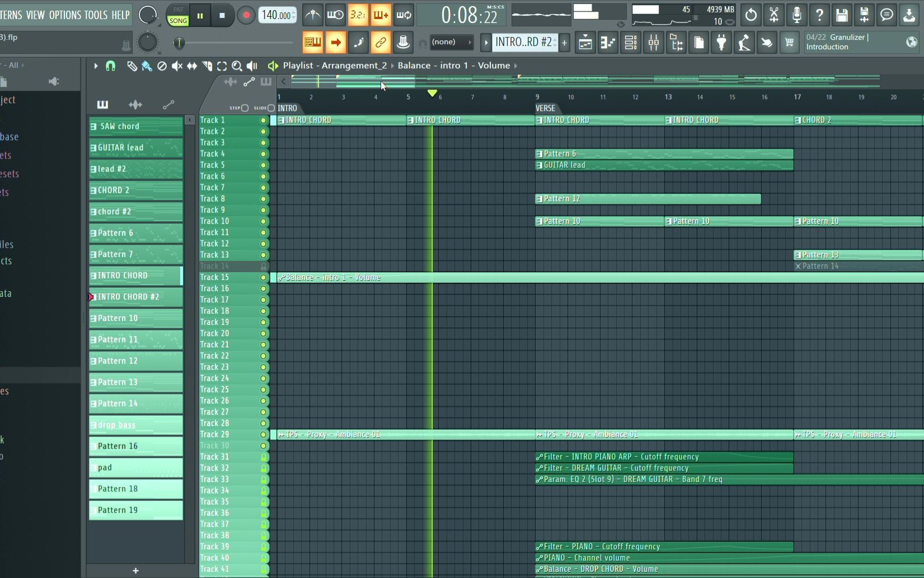Toggle loop recording button
The image size is (924, 578).
[x=404, y=15]
